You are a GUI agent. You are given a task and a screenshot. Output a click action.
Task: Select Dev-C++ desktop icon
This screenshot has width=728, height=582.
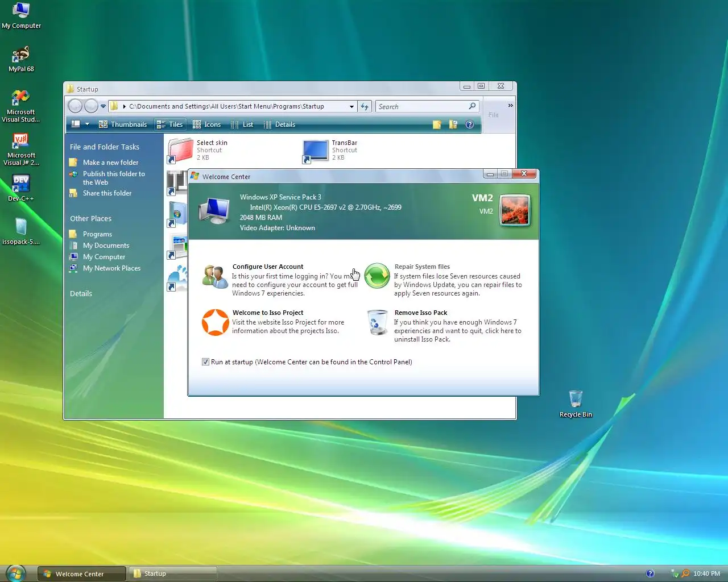pyautogui.click(x=21, y=189)
